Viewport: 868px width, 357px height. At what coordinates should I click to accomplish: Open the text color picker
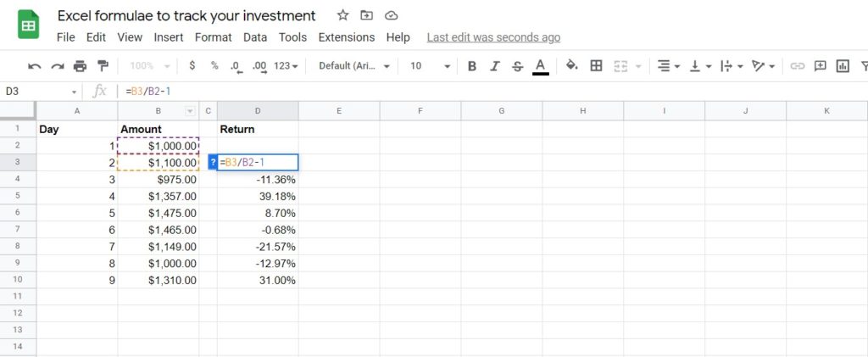point(541,66)
